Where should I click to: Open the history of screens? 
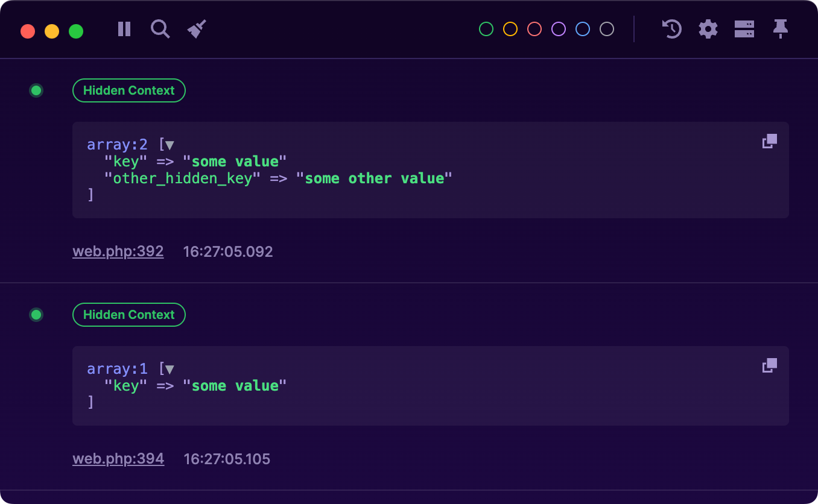pos(671,28)
